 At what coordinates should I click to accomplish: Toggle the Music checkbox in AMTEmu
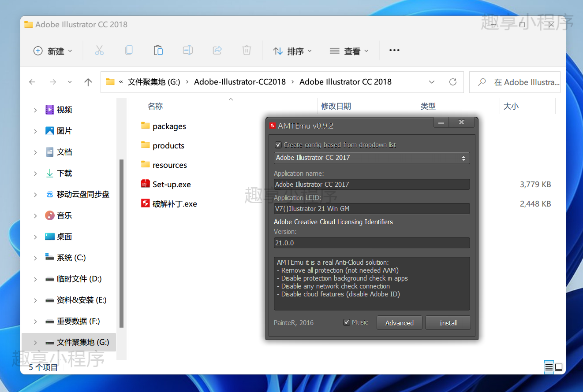coord(347,322)
